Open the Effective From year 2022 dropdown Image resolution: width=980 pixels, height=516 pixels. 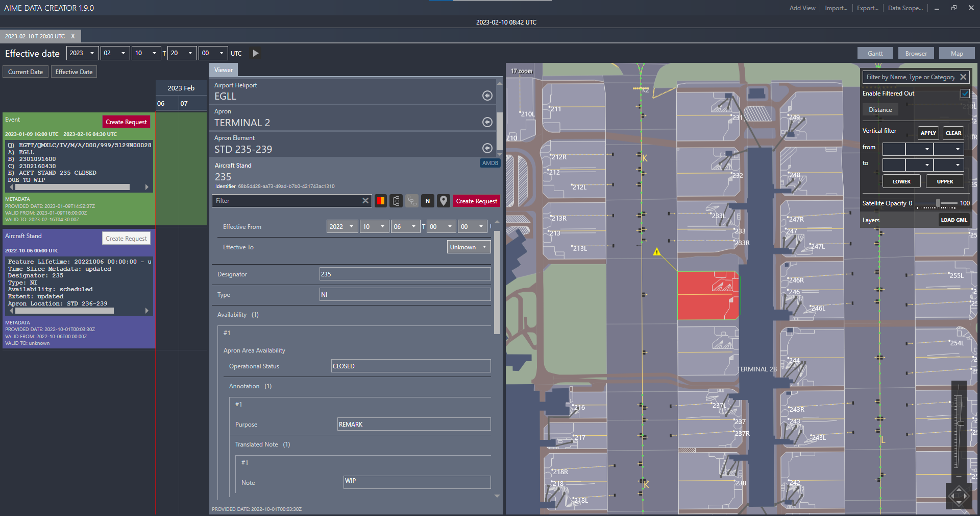click(x=342, y=227)
